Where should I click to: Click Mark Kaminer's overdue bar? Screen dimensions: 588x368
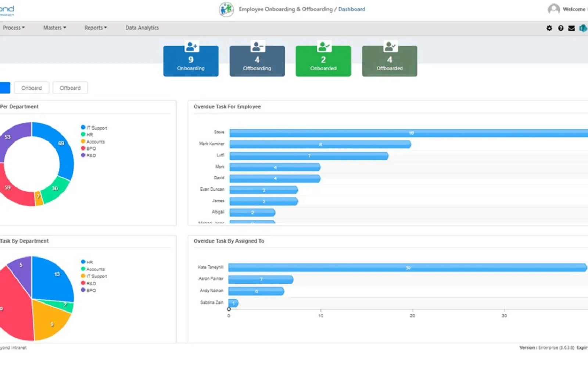click(320, 144)
